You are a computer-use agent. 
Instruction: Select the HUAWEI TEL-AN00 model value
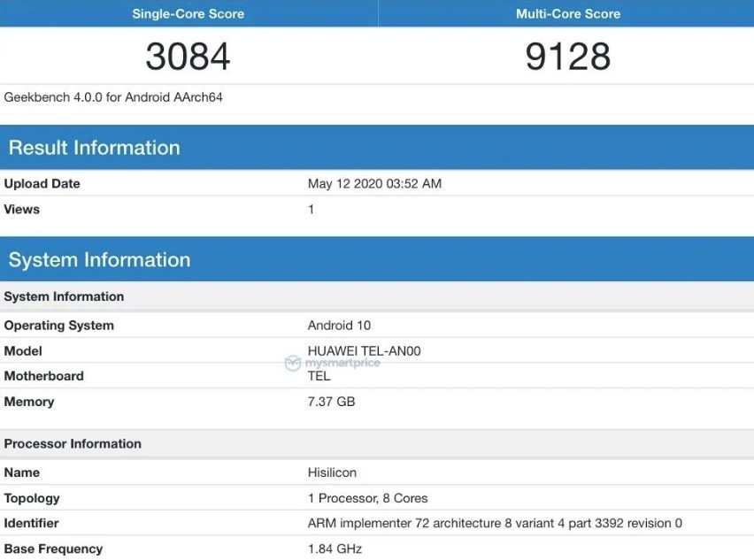coord(364,351)
